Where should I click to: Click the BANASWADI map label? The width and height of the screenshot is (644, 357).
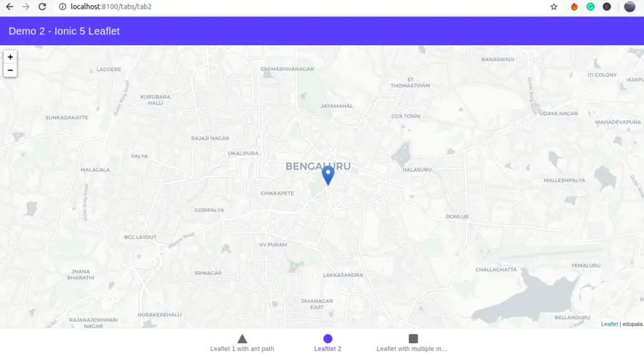click(497, 60)
